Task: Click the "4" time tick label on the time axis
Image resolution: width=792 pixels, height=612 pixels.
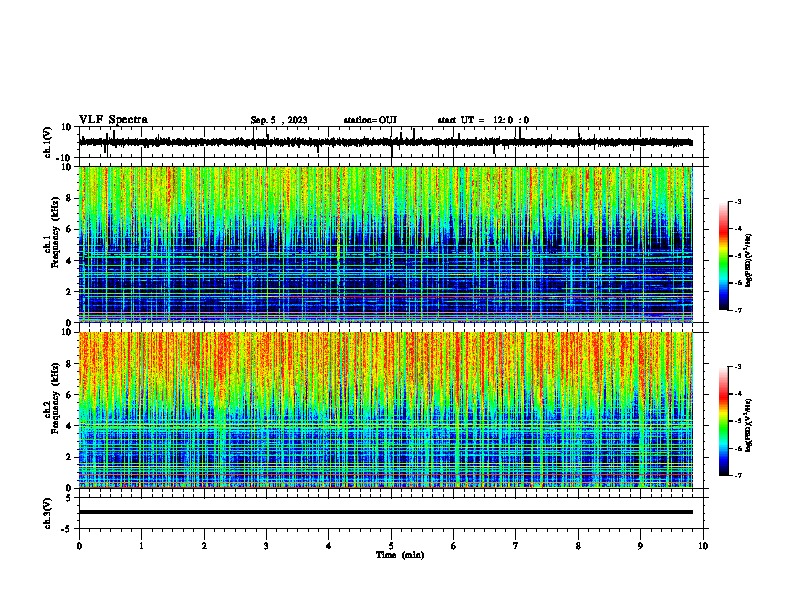Action: (x=329, y=545)
